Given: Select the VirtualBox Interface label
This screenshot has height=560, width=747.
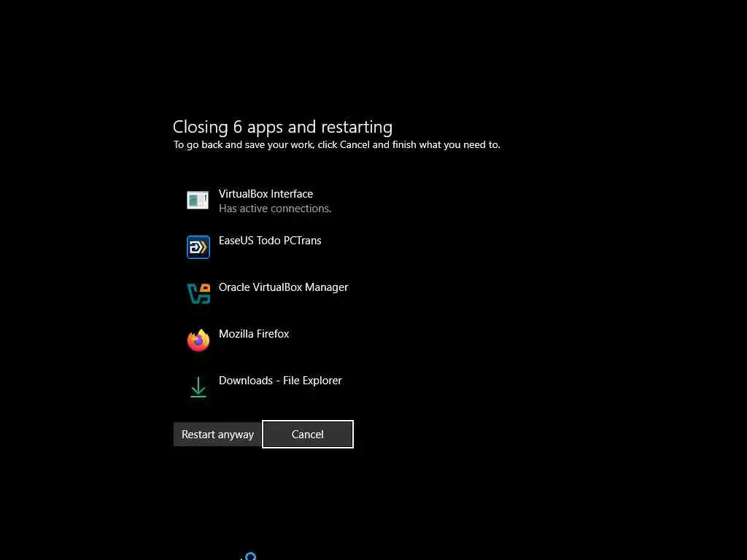Looking at the screenshot, I should (x=266, y=194).
